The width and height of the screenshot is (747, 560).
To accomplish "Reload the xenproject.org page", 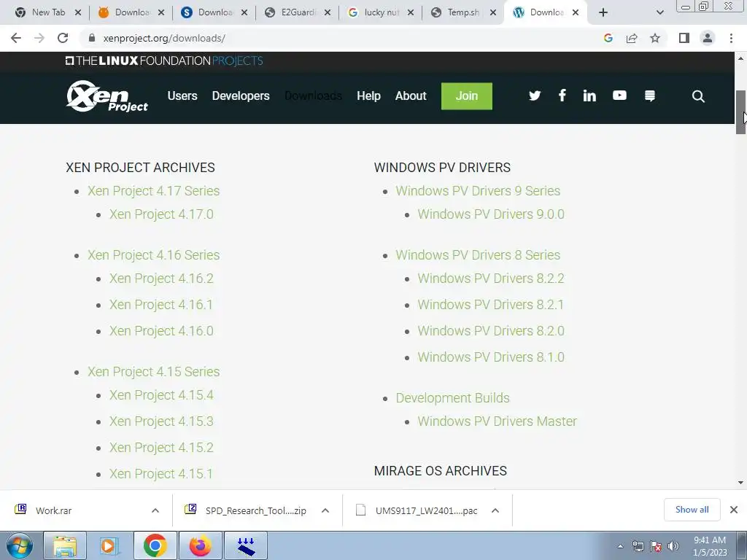I will pos(63,38).
